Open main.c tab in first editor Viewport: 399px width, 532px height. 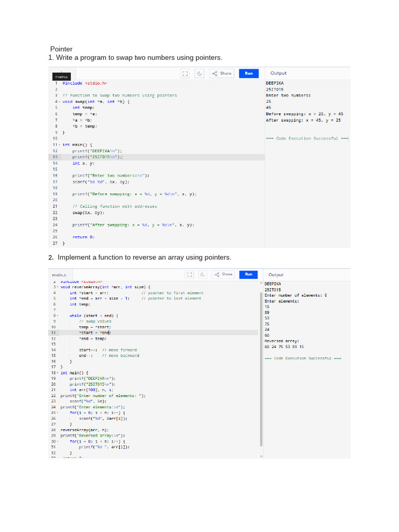tap(62, 77)
